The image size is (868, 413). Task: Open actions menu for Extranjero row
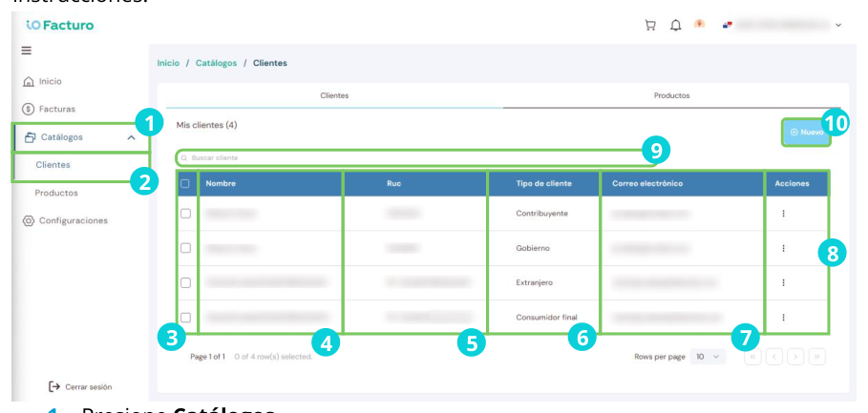783,282
